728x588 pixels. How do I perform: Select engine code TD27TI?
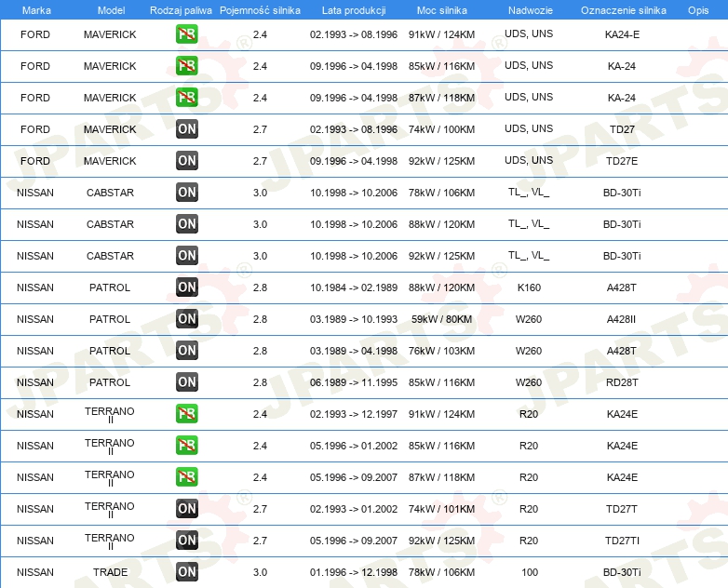[x=622, y=541]
